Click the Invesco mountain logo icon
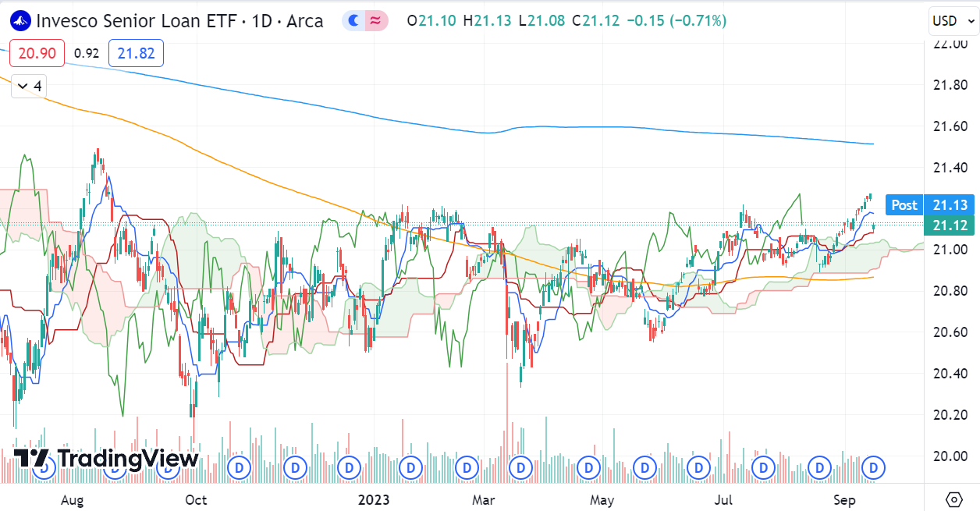 click(21, 21)
